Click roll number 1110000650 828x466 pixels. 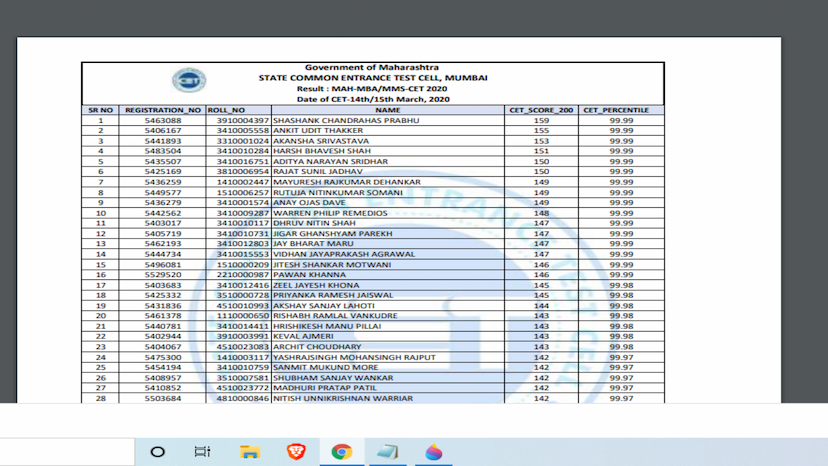point(242,316)
